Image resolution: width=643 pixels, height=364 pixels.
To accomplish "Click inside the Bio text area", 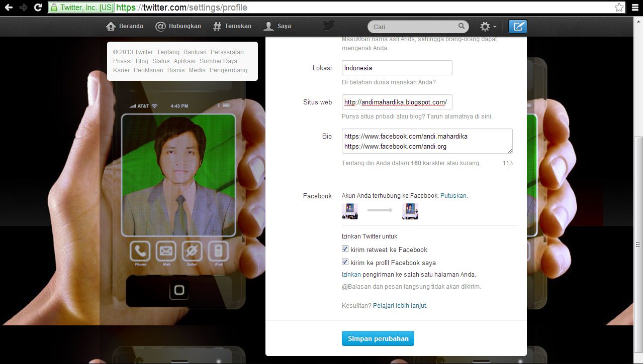I will [427, 141].
